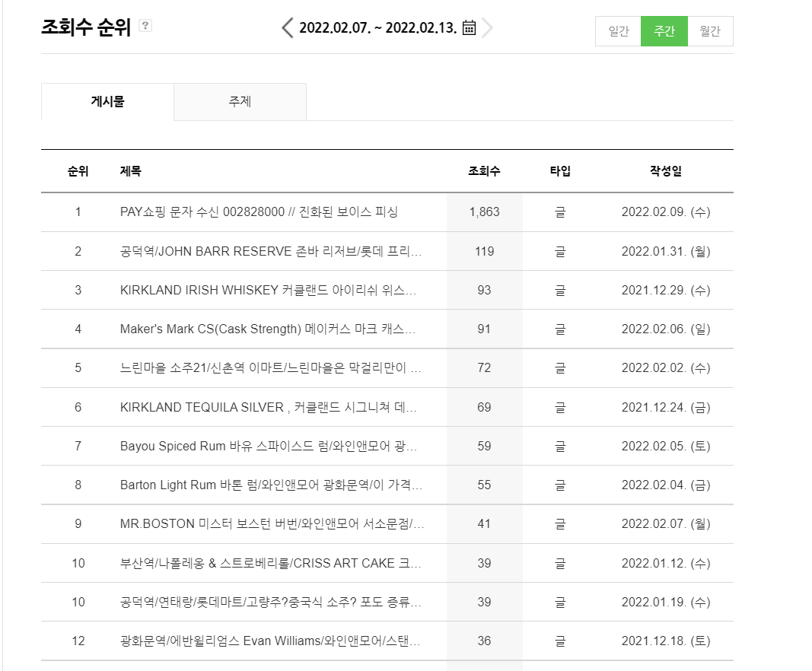Image resolution: width=812 pixels, height=671 pixels.
Task: Click date 2021.12.18. (토)
Action: coord(666,641)
